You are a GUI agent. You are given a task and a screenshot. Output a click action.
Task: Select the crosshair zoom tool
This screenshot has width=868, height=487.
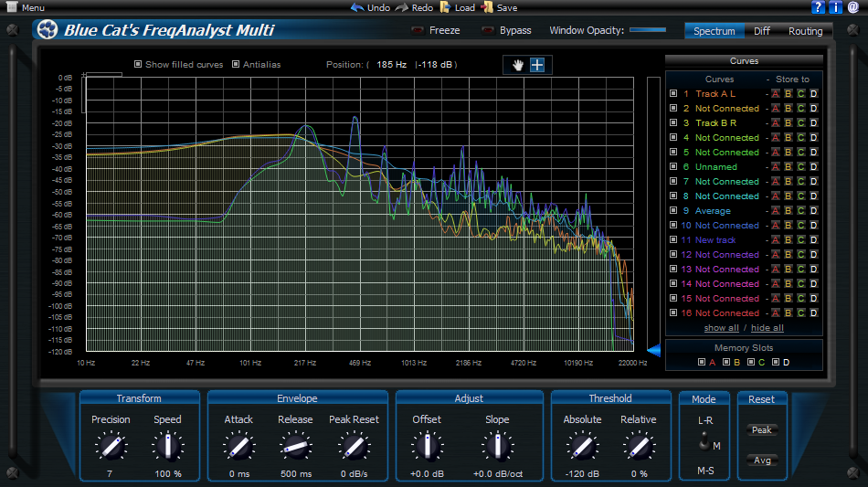coord(537,64)
